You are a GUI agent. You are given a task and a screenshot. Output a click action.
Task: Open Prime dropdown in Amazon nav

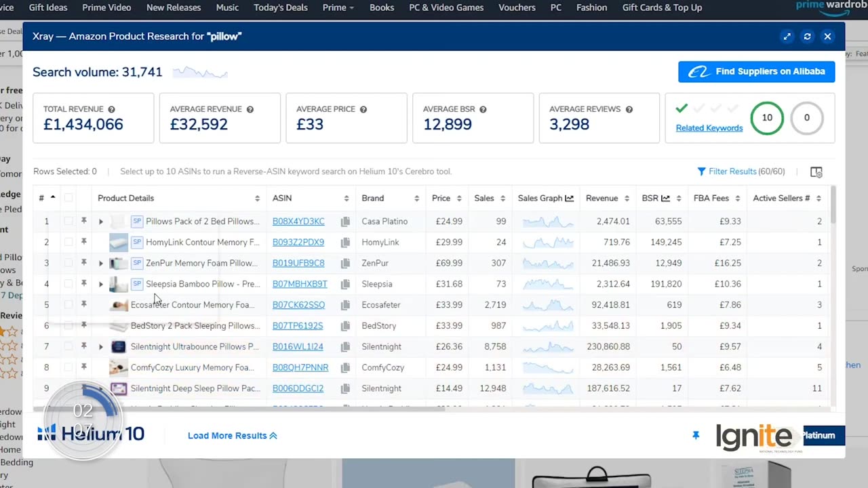(x=338, y=7)
